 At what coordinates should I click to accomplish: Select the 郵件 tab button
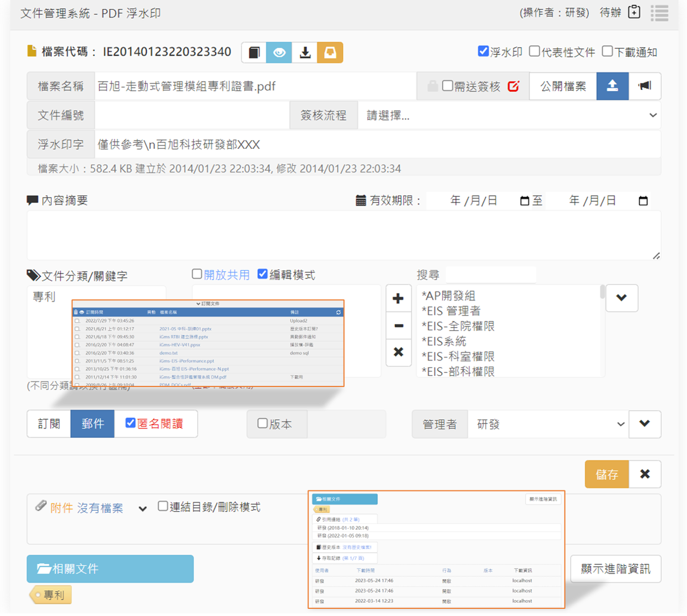(93, 424)
